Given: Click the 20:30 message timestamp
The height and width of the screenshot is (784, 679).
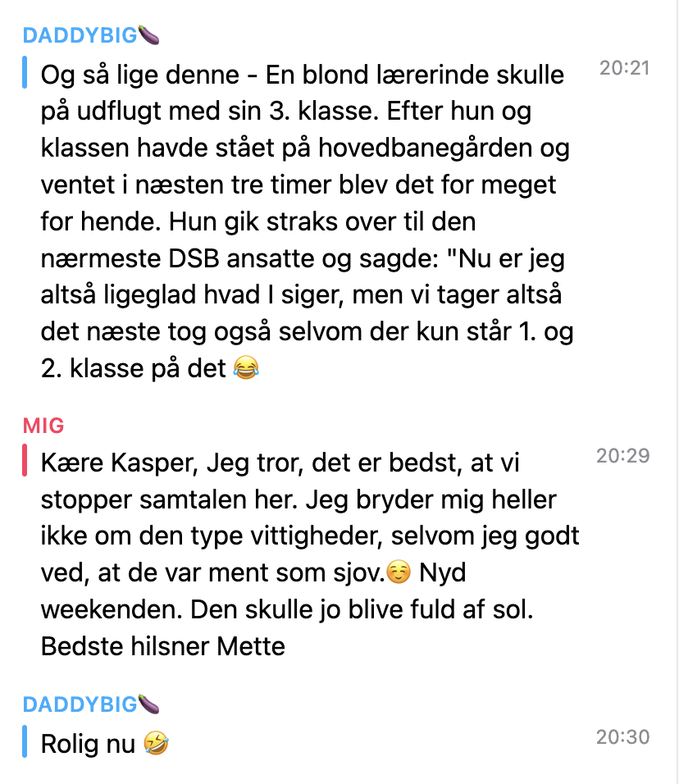Looking at the screenshot, I should coord(622,737).
